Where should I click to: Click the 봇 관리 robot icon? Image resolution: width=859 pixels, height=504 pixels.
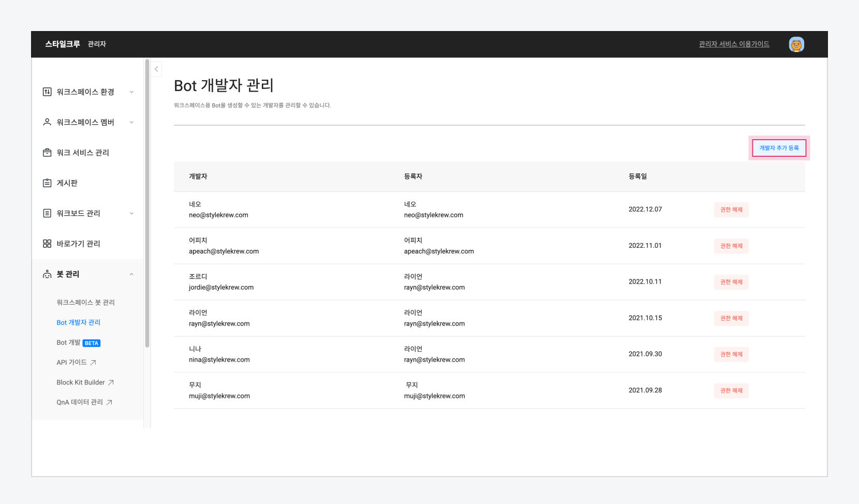coord(47,274)
